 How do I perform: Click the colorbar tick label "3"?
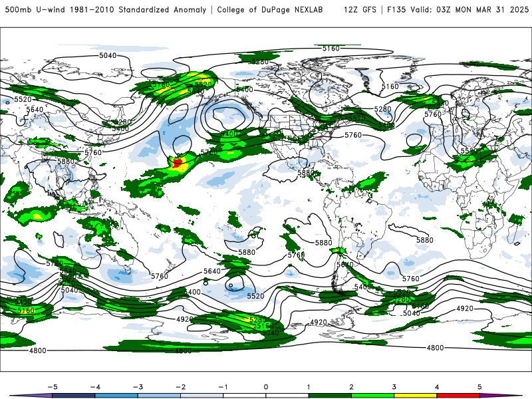(x=394, y=387)
